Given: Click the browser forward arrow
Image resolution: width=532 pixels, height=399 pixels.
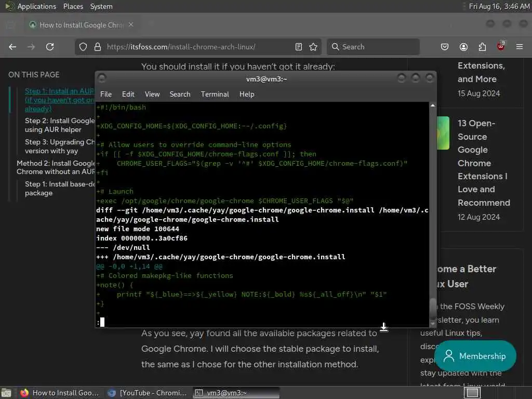Looking at the screenshot, I should coord(31,47).
